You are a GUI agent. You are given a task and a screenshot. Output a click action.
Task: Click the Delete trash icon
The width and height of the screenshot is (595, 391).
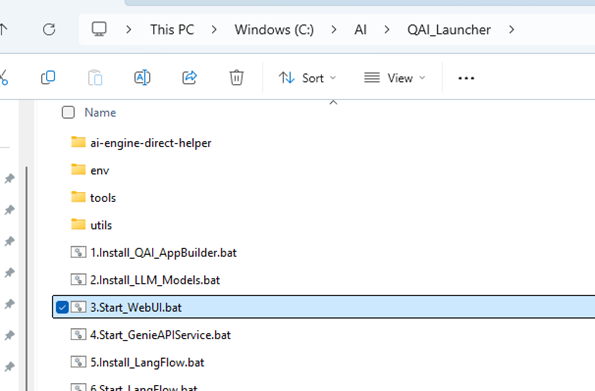(x=236, y=77)
